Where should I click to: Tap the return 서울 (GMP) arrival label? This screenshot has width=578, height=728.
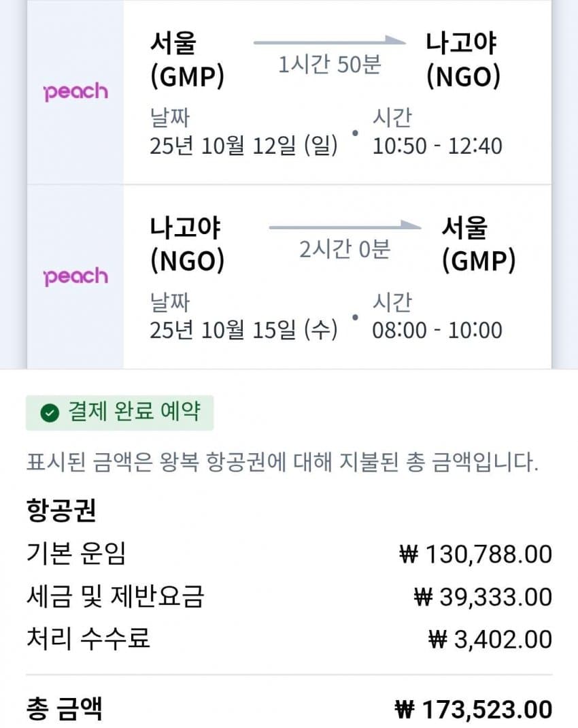pos(478,244)
